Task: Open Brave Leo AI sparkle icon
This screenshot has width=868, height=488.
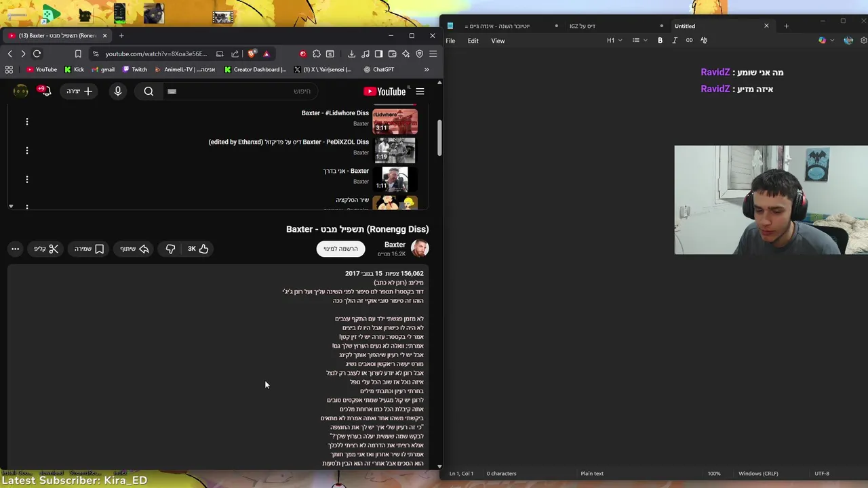Action: (406, 54)
